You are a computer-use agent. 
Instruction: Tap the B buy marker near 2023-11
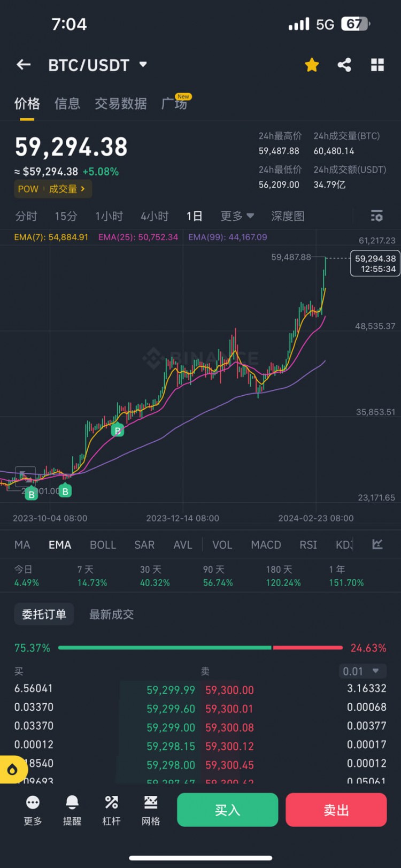tap(118, 429)
